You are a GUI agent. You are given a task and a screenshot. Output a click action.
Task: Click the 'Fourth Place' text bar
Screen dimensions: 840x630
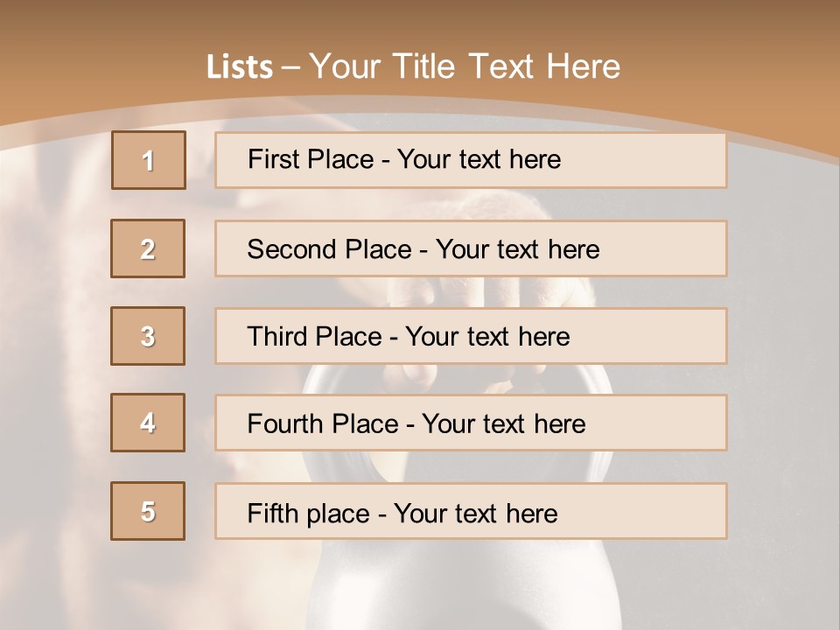[x=471, y=423]
